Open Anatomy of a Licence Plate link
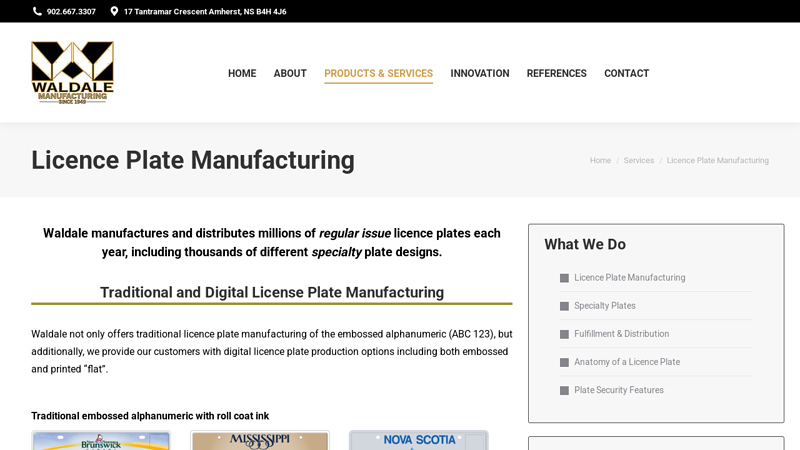This screenshot has height=450, width=800. [x=627, y=362]
